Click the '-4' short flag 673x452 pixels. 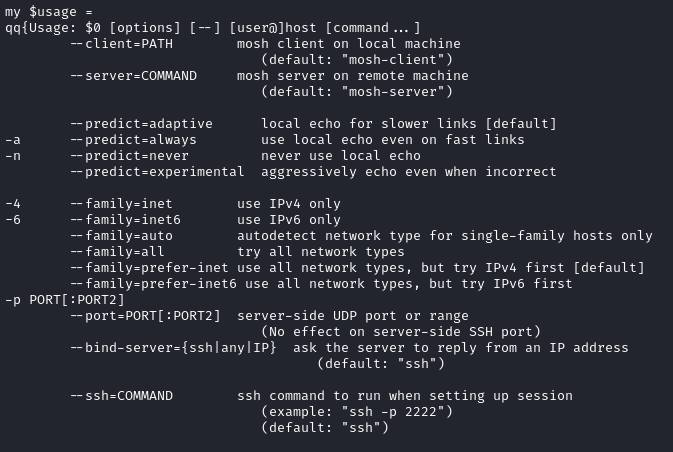(13, 204)
